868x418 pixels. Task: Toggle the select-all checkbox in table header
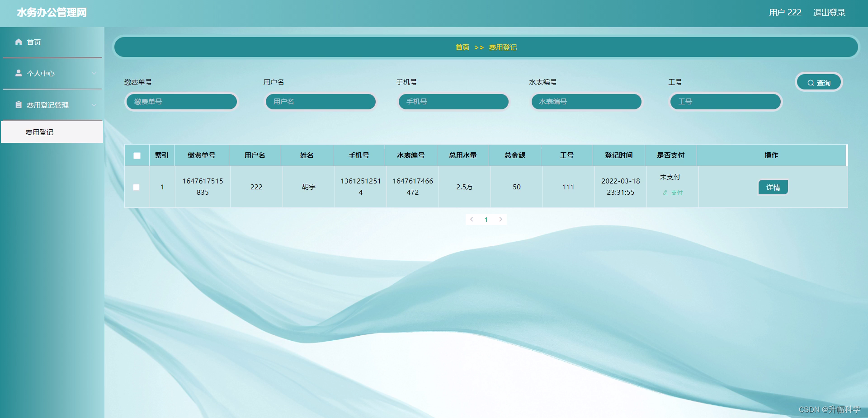[x=137, y=155]
